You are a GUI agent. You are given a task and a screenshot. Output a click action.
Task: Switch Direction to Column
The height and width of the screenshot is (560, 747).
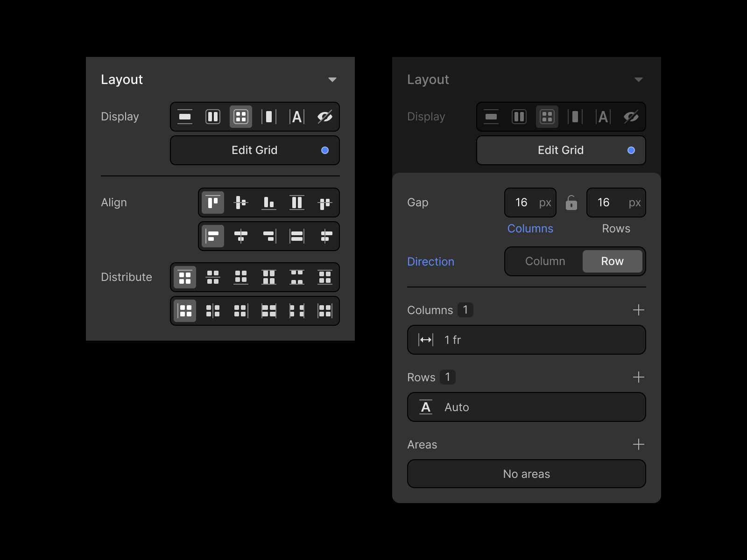pyautogui.click(x=545, y=261)
